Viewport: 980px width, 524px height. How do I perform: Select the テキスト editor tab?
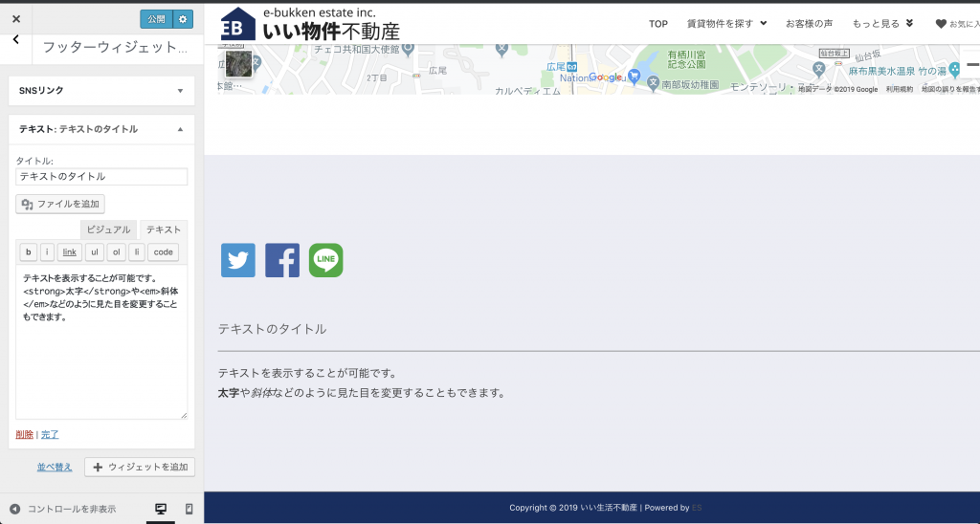pyautogui.click(x=164, y=229)
